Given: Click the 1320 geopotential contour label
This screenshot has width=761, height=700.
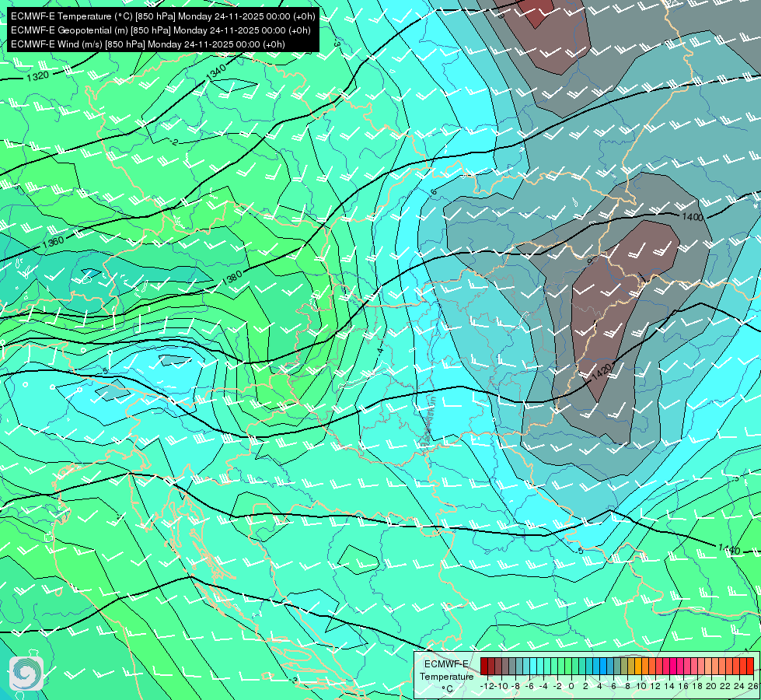Looking at the screenshot, I should click(x=37, y=76).
